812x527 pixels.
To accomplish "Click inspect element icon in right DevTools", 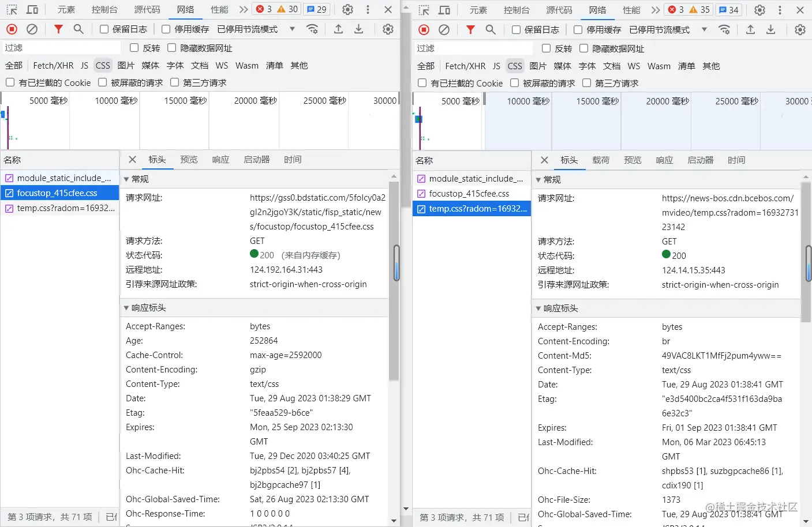I will coord(424,10).
